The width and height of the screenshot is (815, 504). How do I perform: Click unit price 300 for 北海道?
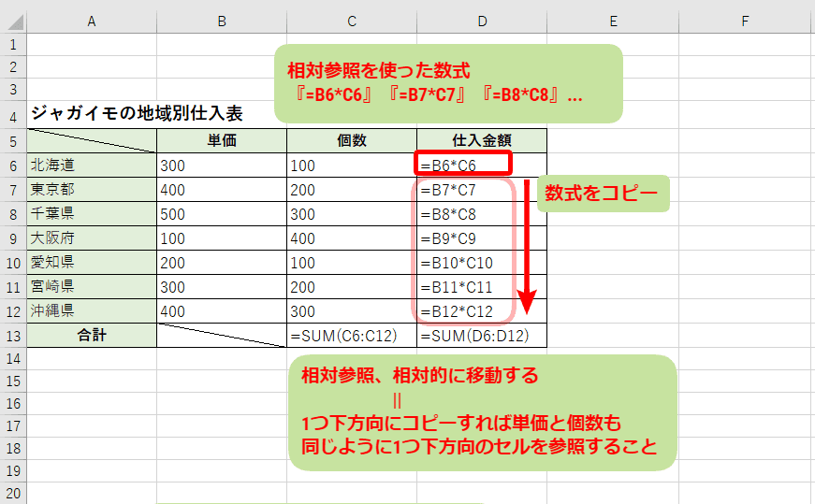coord(222,166)
